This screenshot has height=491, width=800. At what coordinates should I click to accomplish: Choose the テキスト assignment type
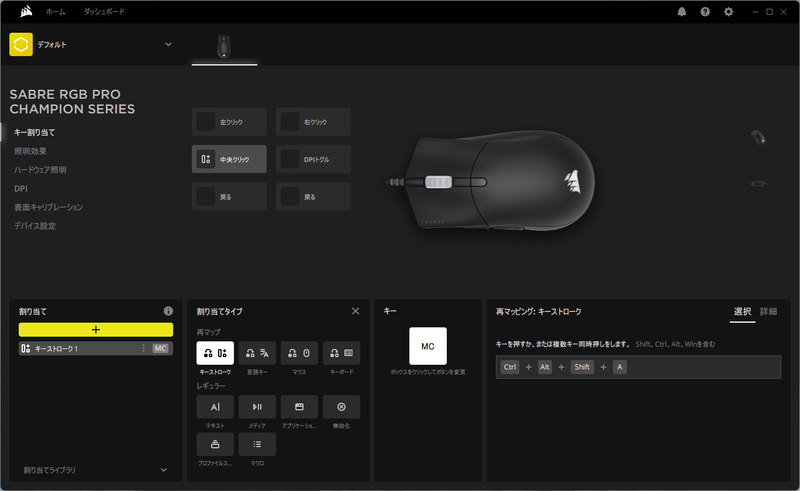215,407
